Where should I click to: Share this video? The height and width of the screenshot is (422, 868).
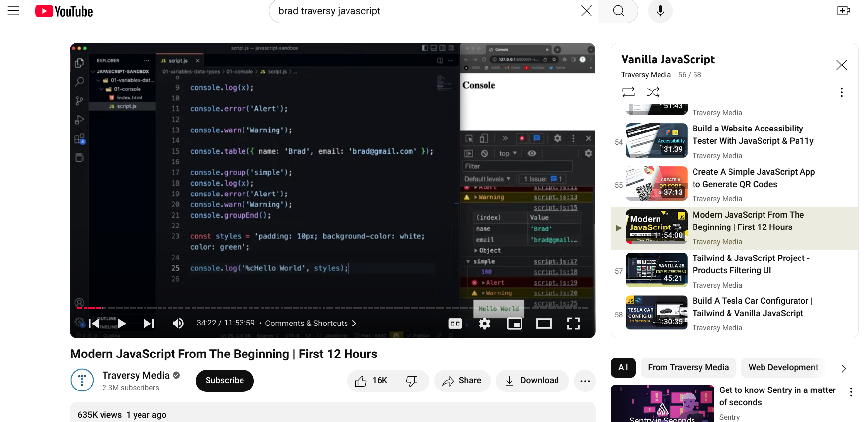tap(462, 381)
